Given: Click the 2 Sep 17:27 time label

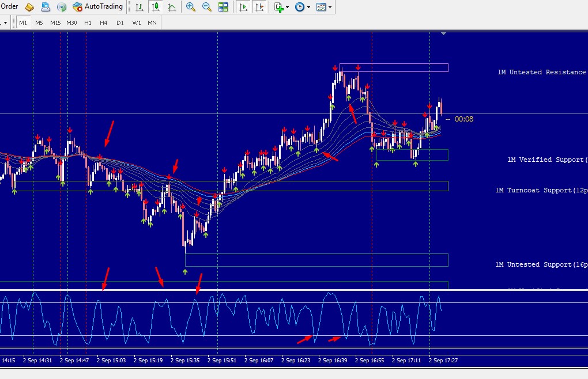Looking at the screenshot, I should click(443, 360).
